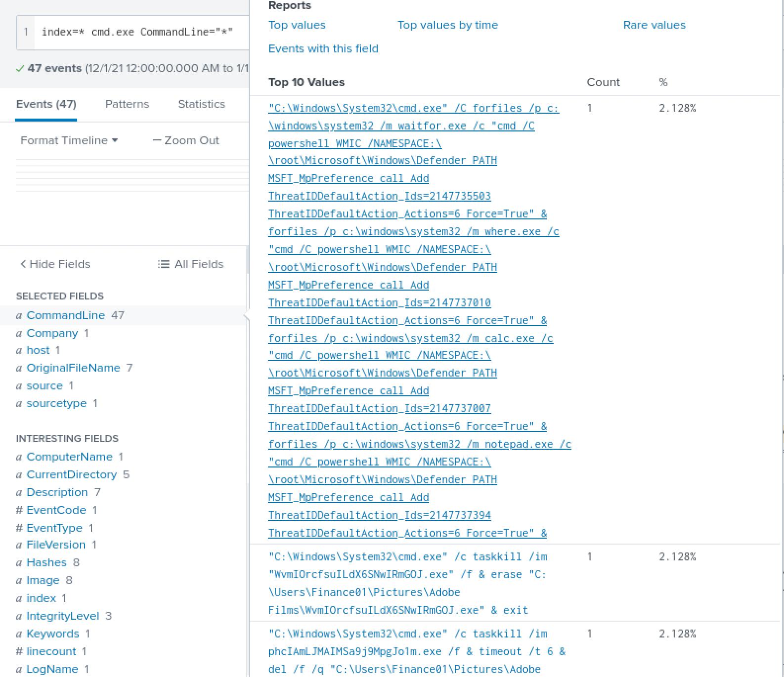The height and width of the screenshot is (677, 784).
Task: Click the All Fields list icon
Action: pyautogui.click(x=164, y=264)
